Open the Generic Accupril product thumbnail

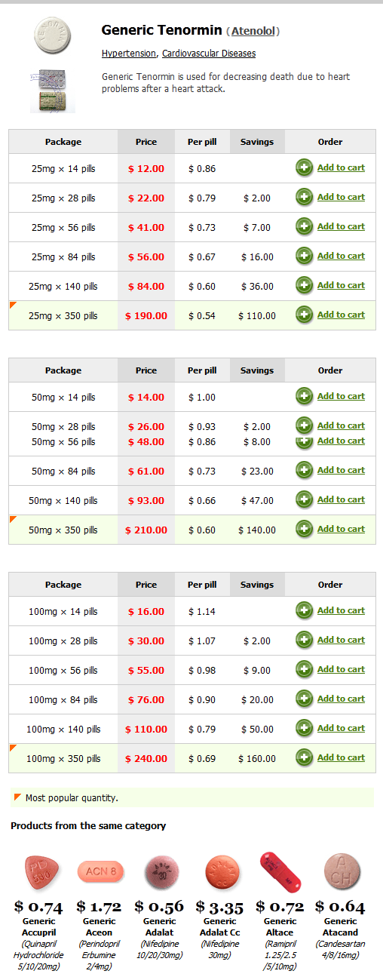coord(39,872)
